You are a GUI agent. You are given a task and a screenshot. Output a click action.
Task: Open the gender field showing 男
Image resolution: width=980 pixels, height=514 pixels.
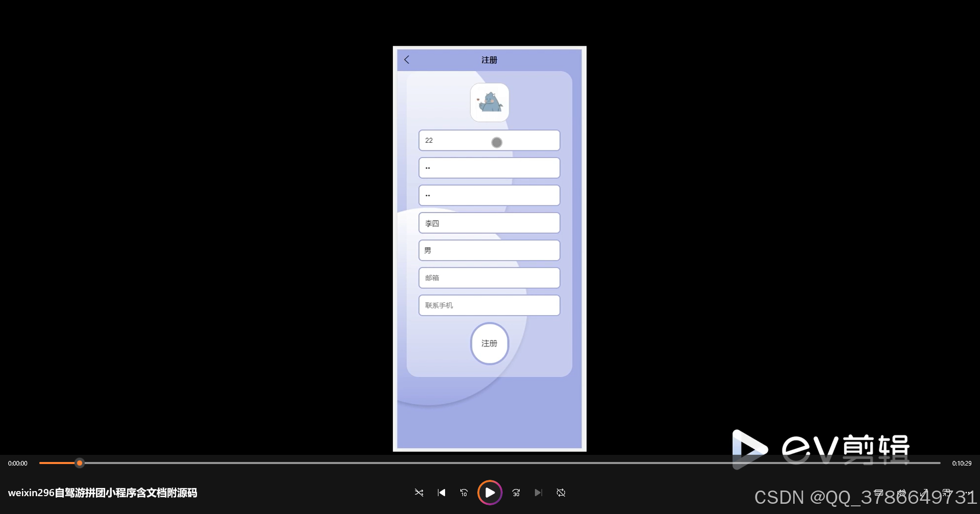(x=489, y=250)
